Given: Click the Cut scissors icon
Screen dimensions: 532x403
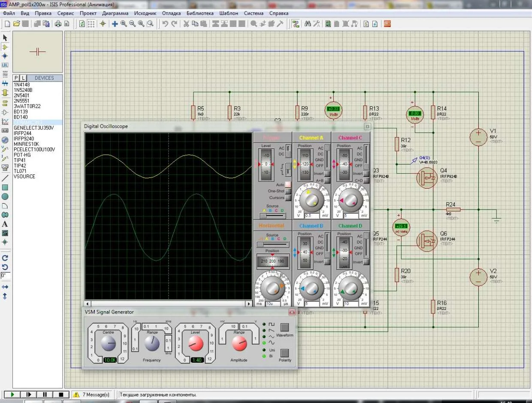Looking at the screenshot, I should click(x=186, y=24).
